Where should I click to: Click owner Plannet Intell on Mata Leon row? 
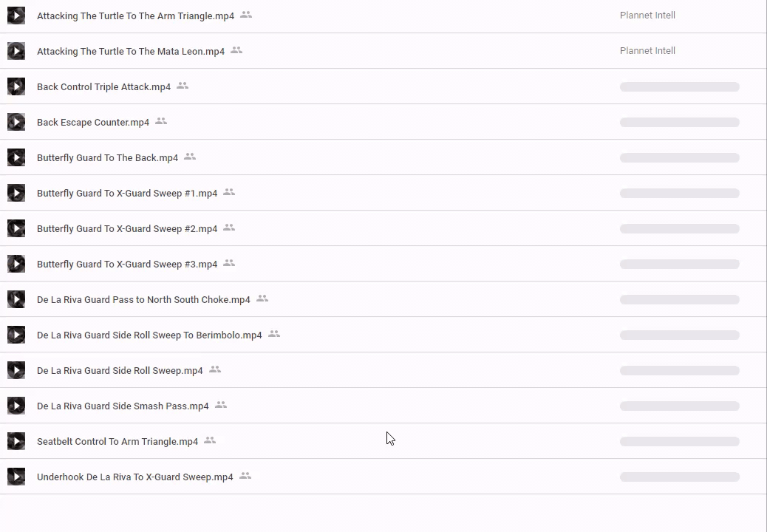pyautogui.click(x=647, y=51)
